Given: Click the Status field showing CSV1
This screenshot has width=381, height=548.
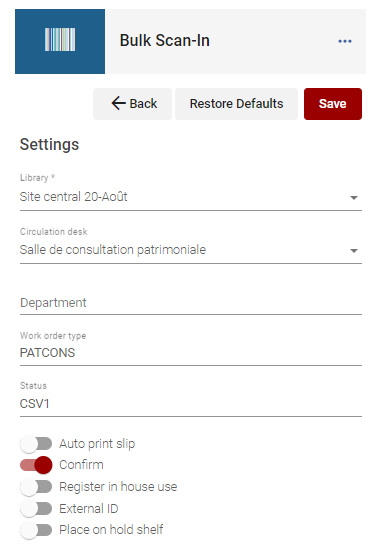Looking at the screenshot, I should point(191,403).
